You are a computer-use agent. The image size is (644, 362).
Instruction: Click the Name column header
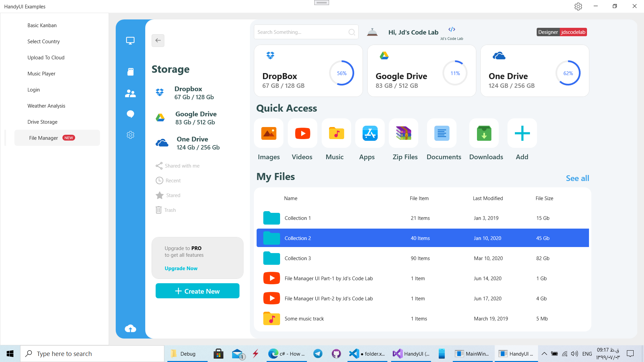(x=290, y=198)
